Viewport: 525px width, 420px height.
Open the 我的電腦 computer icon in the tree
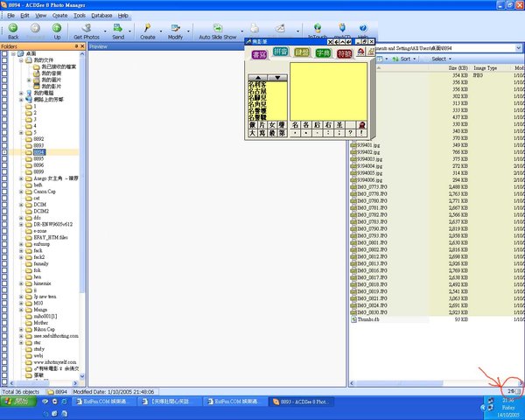pos(29,93)
